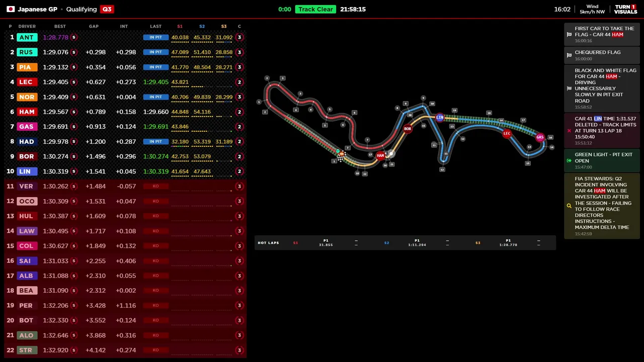Click the LAST column header
The height and width of the screenshot is (362, 644).
[x=156, y=26]
